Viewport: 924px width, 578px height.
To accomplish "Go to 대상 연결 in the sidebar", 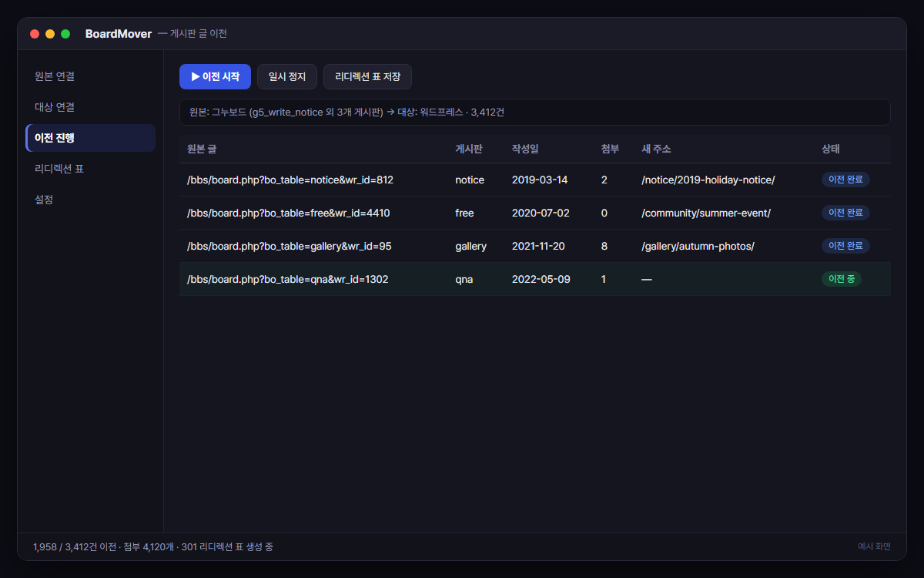I will (x=91, y=107).
